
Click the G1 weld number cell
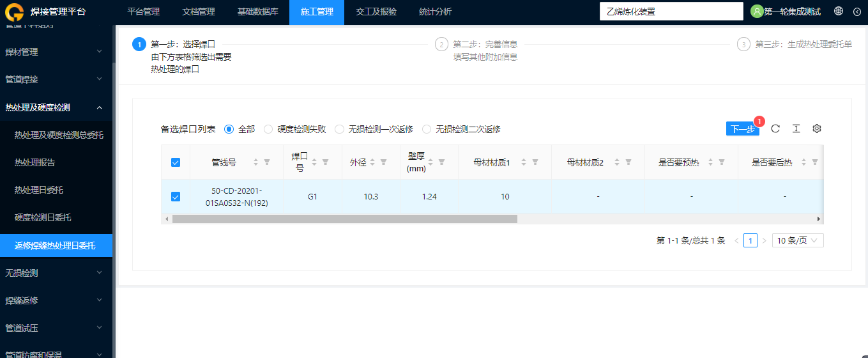[x=312, y=197]
